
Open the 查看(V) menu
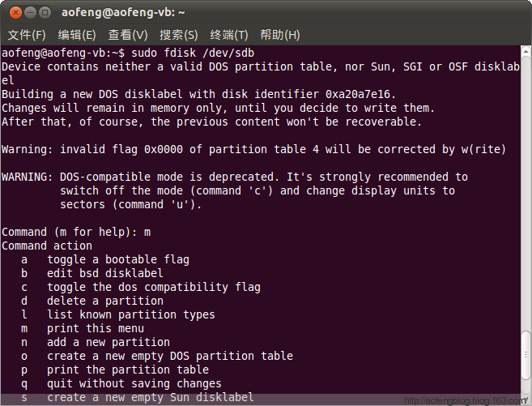[x=128, y=35]
